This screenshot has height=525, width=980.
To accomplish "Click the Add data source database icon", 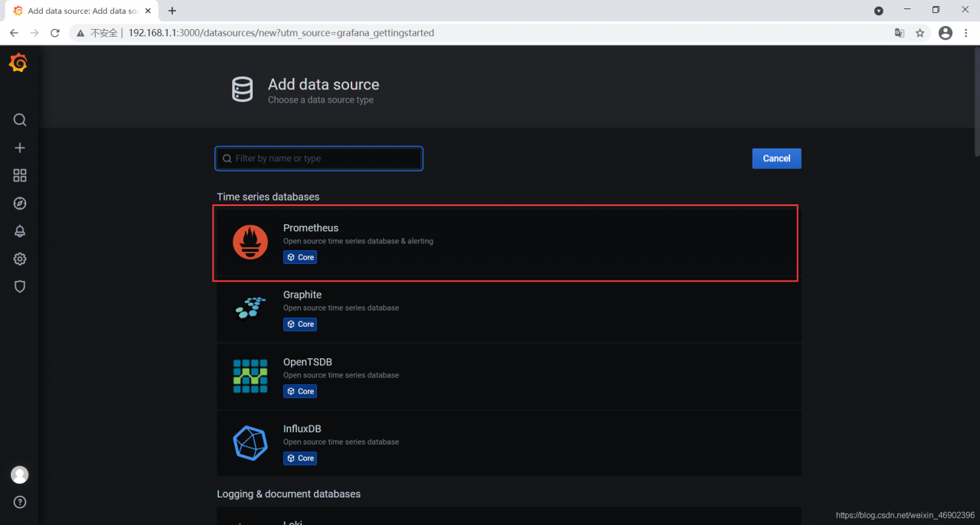I will tap(242, 90).
